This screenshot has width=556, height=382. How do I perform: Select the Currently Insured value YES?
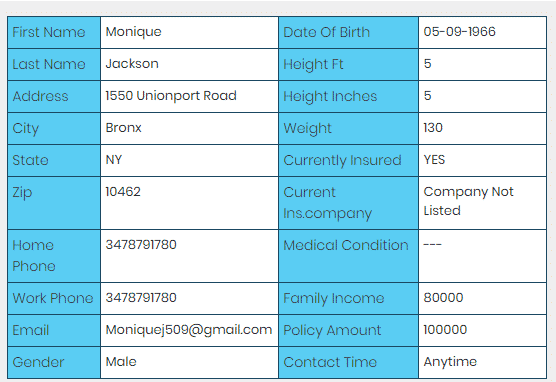click(434, 160)
